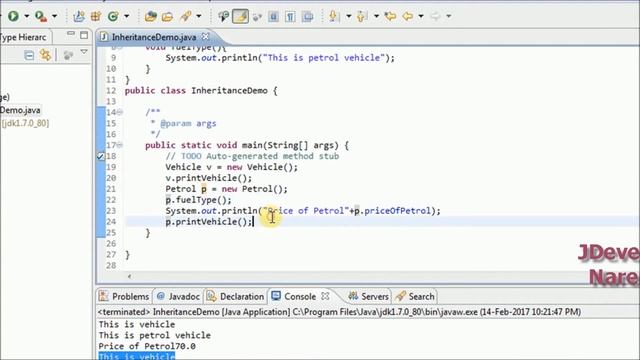
Task: Click the task marker on line 18
Action: (101, 156)
